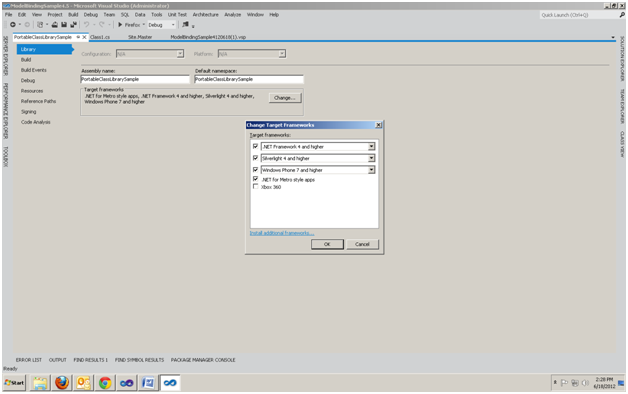Click the Assembly name input field
This screenshot has width=628, height=394.
point(135,79)
